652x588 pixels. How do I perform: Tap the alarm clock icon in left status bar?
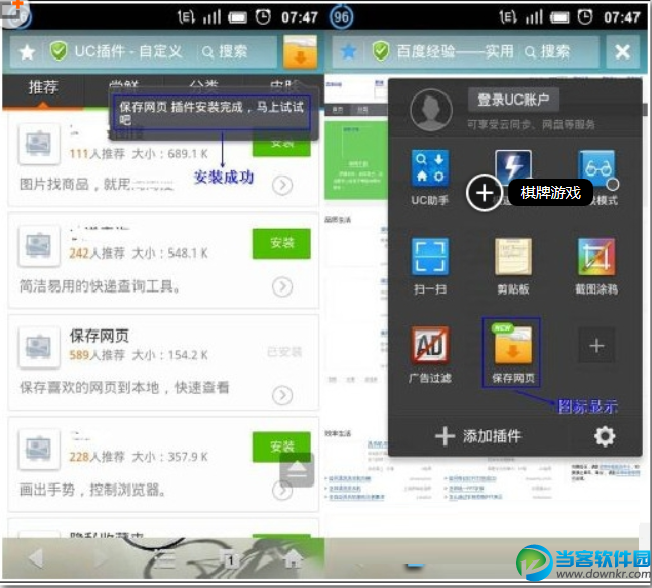263,17
